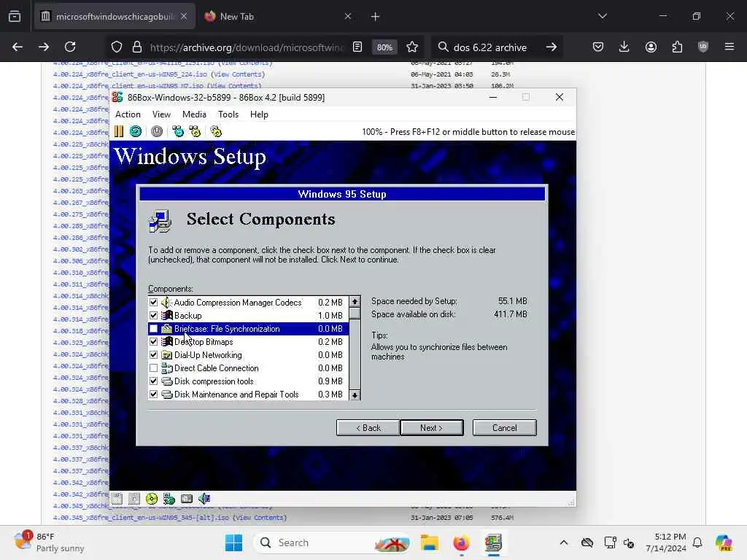
Task: Click second floppy drive status icon
Action: [x=134, y=499]
